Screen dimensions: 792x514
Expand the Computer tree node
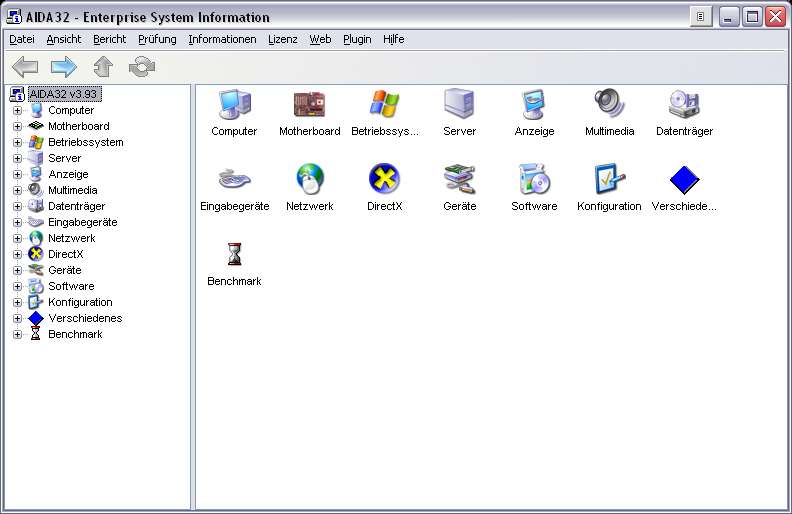[x=17, y=111]
